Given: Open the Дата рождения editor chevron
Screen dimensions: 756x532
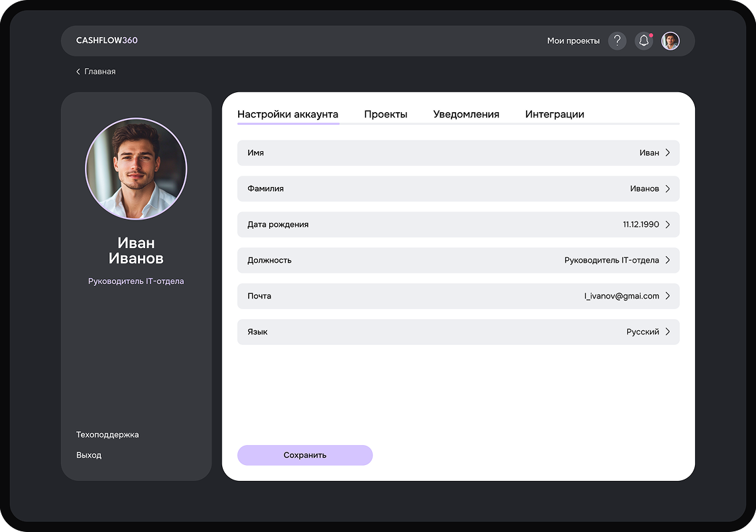Looking at the screenshot, I should (668, 224).
